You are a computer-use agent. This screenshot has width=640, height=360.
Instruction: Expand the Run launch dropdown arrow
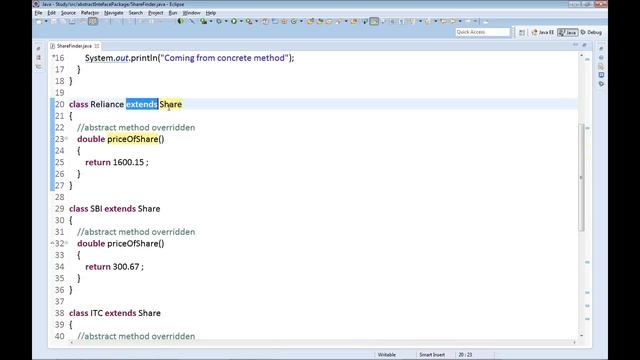pyautogui.click(x=241, y=21)
